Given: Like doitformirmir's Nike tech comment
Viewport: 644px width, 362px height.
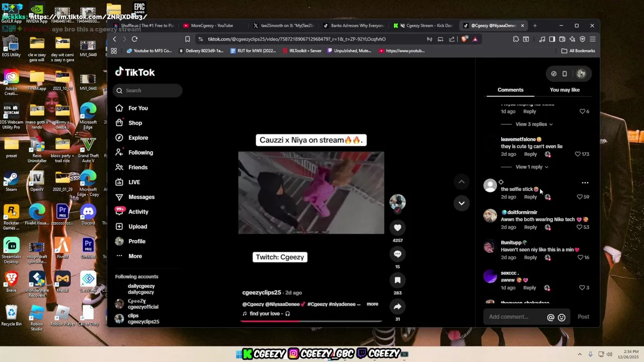Looking at the screenshot, I should tap(580, 227).
